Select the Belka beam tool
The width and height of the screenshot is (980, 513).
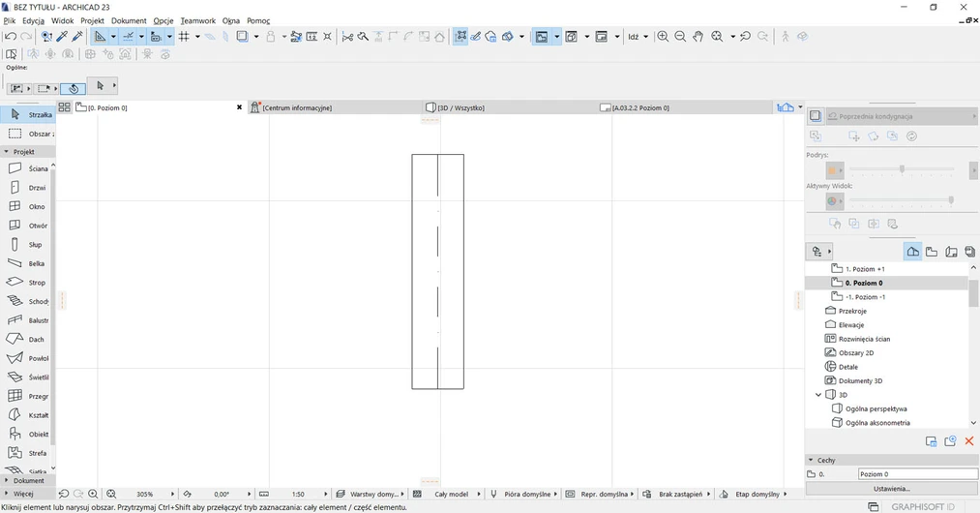[29, 263]
